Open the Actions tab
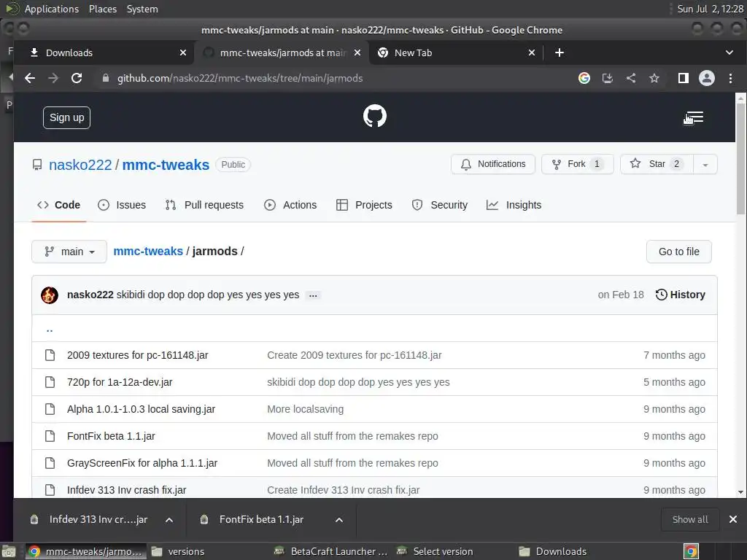Screen dimensions: 747x560 click(x=290, y=205)
